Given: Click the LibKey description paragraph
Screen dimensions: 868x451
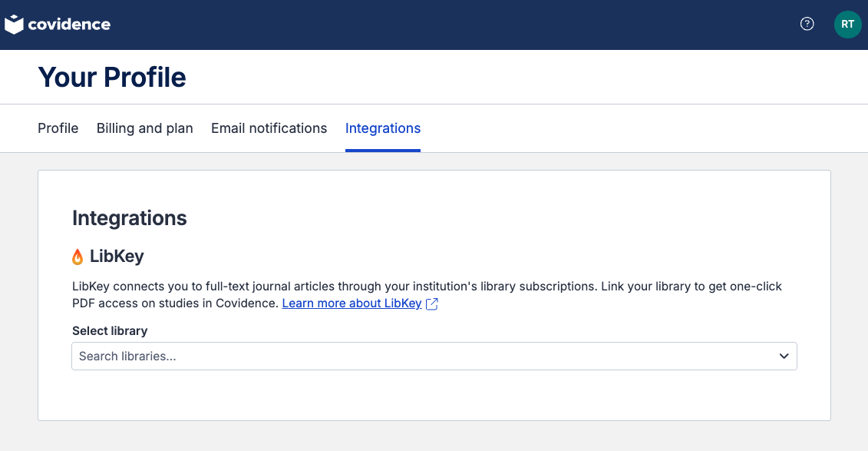Looking at the screenshot, I should click(x=427, y=295).
